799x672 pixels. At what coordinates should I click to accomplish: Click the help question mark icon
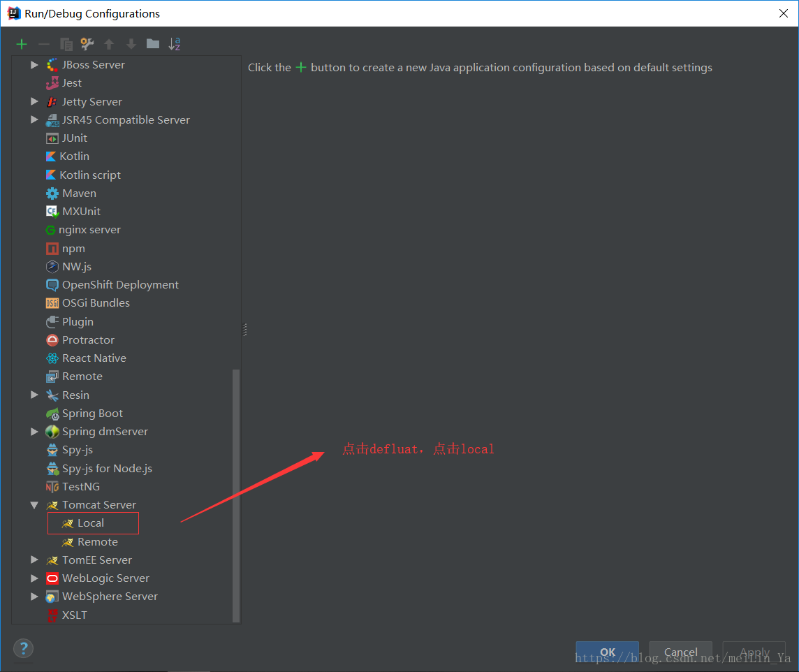[24, 648]
